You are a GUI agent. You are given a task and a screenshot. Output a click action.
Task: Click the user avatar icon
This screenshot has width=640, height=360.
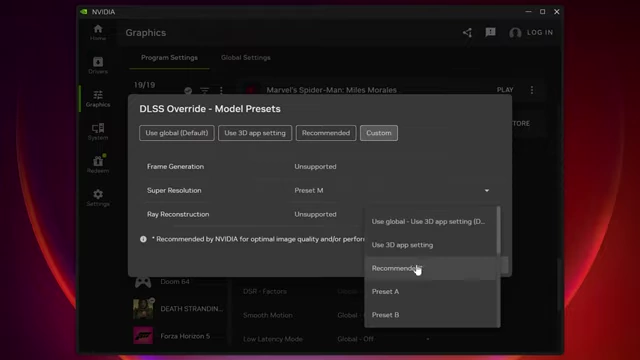(515, 33)
